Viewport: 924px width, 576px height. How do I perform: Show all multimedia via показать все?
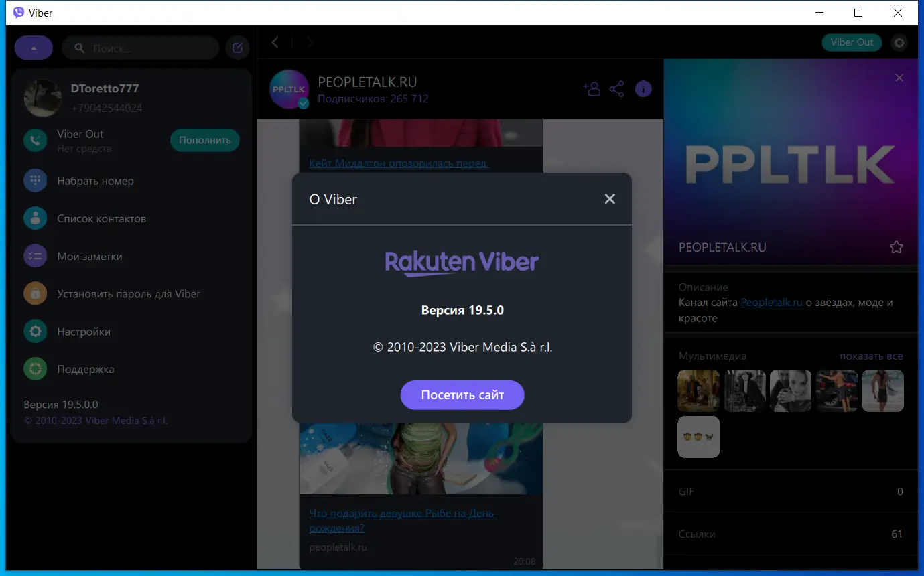click(x=871, y=356)
